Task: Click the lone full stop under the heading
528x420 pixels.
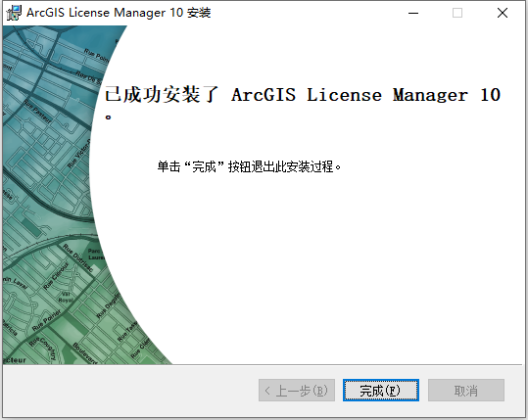Action: (x=108, y=117)
